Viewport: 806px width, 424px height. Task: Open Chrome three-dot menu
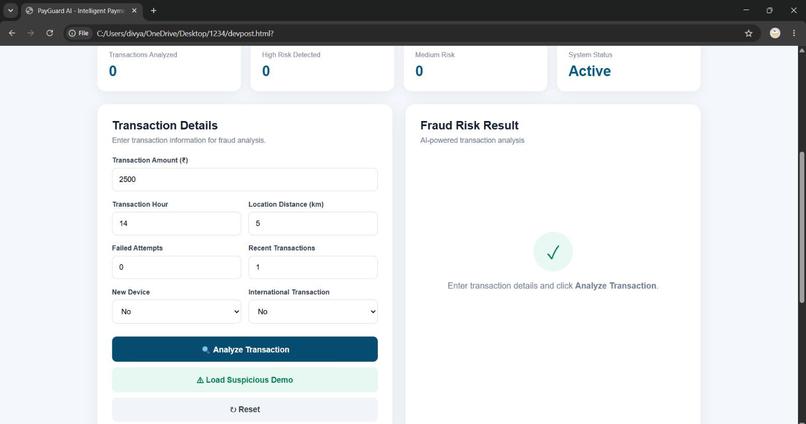click(x=794, y=33)
